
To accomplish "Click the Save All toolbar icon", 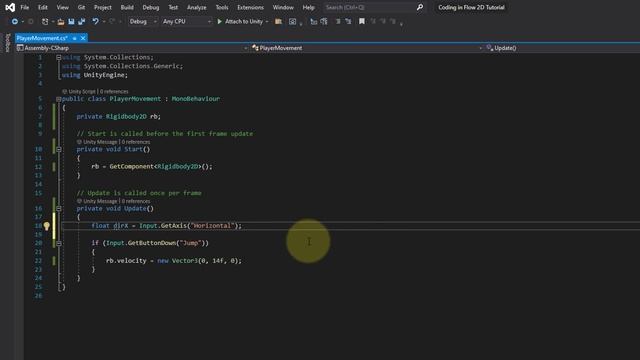I will point(81,21).
